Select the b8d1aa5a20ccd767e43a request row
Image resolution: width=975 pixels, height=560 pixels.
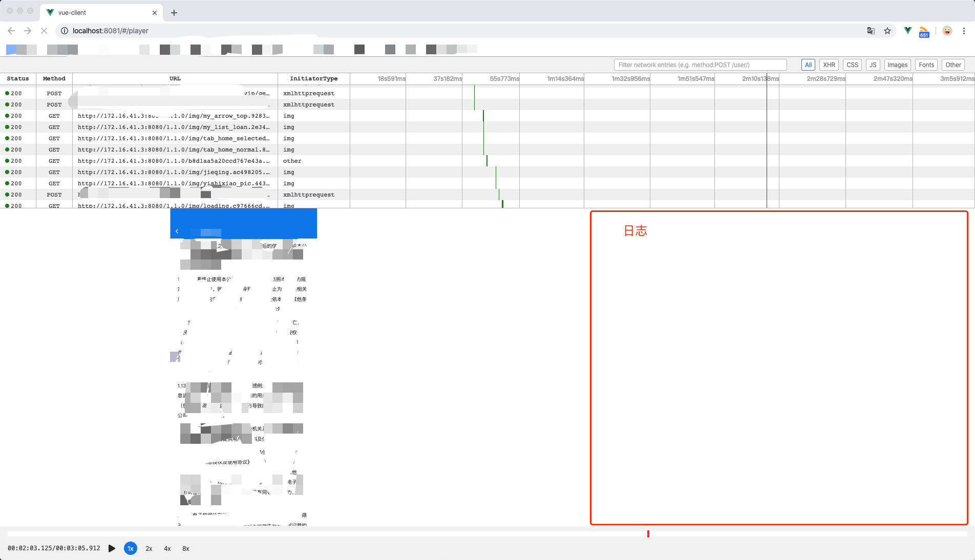tap(487, 161)
